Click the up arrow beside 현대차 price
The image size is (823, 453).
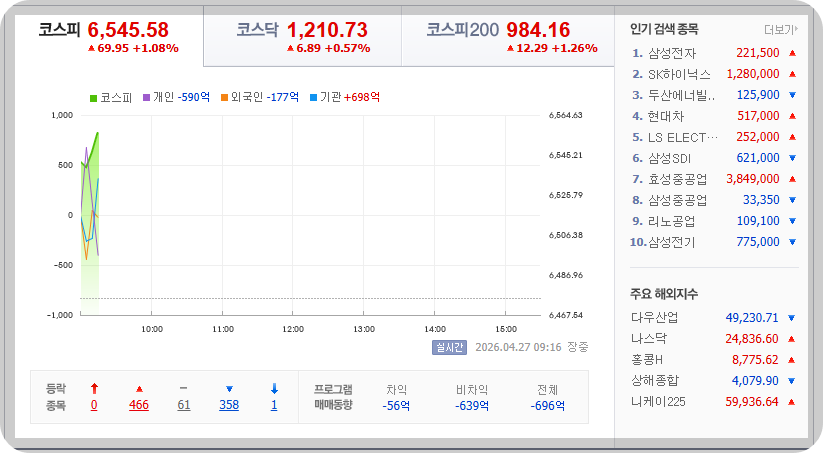pyautogui.click(x=793, y=116)
